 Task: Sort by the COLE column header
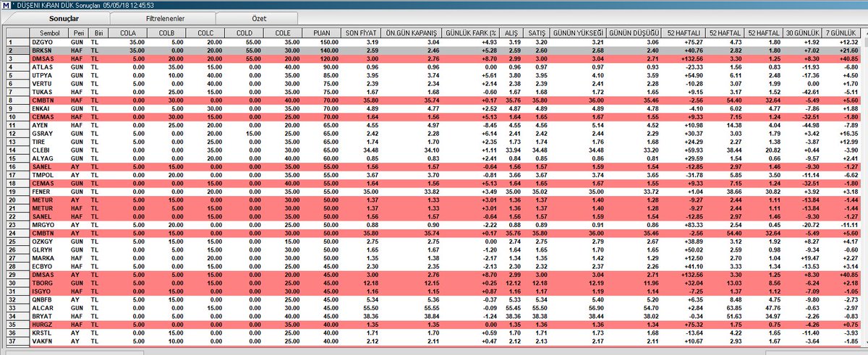(x=284, y=33)
